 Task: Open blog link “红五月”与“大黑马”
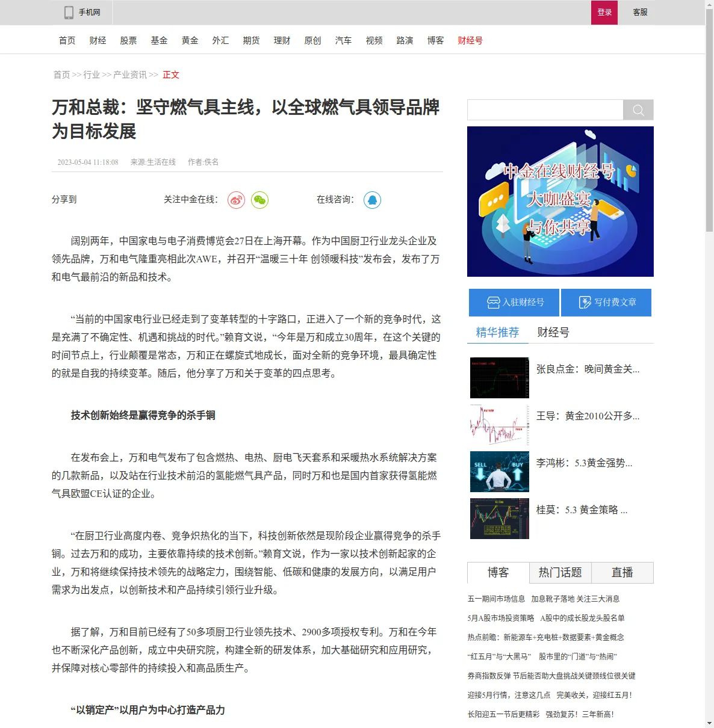click(x=500, y=656)
